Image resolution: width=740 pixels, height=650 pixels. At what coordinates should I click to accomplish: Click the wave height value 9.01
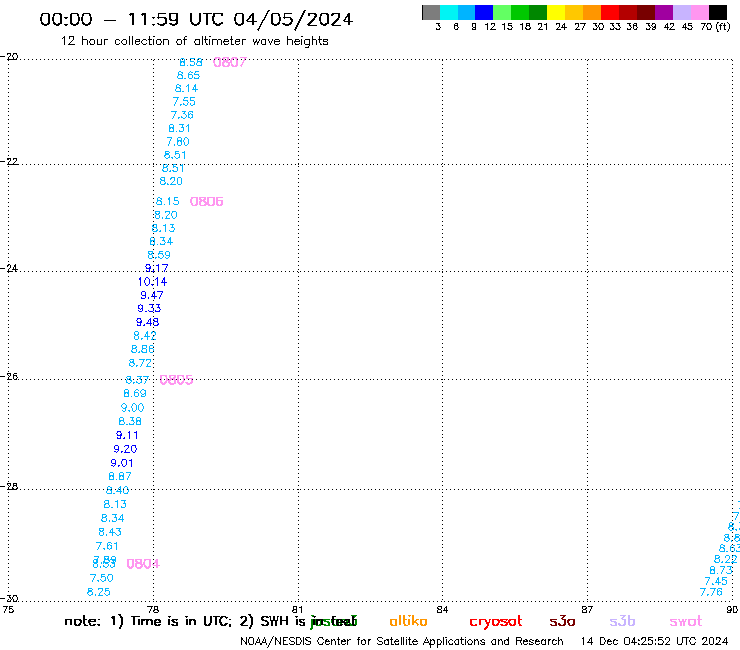pos(122,464)
